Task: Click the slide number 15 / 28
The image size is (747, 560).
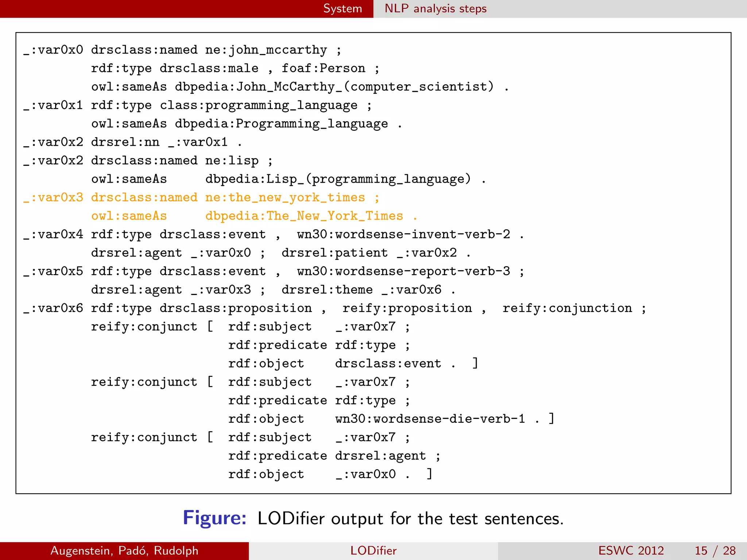Action: [715, 551]
